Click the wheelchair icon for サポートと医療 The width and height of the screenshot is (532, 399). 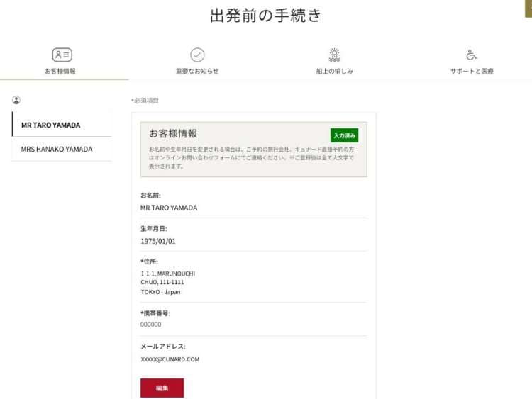click(472, 55)
